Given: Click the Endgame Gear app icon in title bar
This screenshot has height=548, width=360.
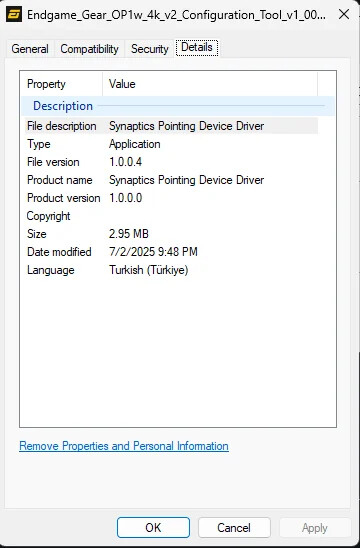Looking at the screenshot, I should point(14,14).
